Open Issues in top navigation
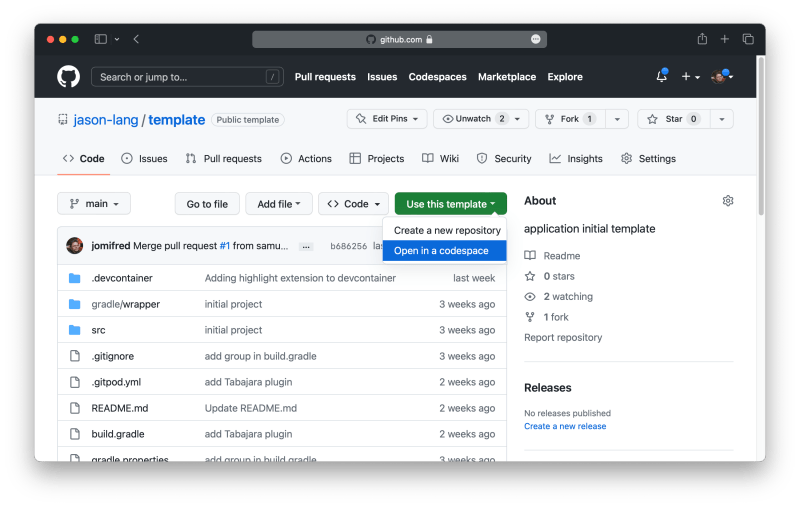Screen dimensions: 800x507 click(x=382, y=77)
